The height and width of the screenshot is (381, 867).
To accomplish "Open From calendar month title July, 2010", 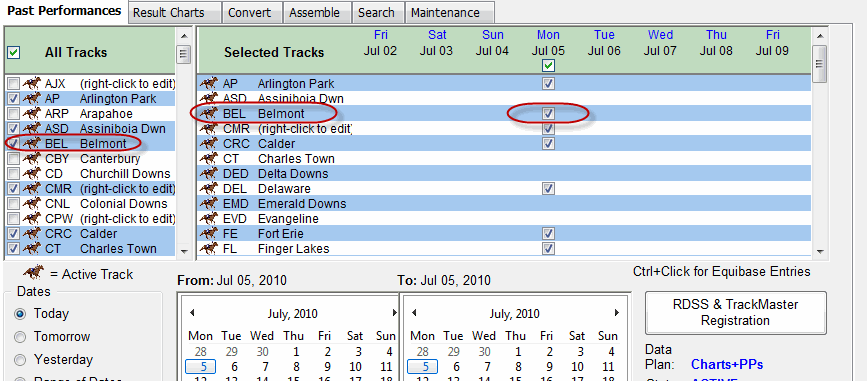I will 292,314.
